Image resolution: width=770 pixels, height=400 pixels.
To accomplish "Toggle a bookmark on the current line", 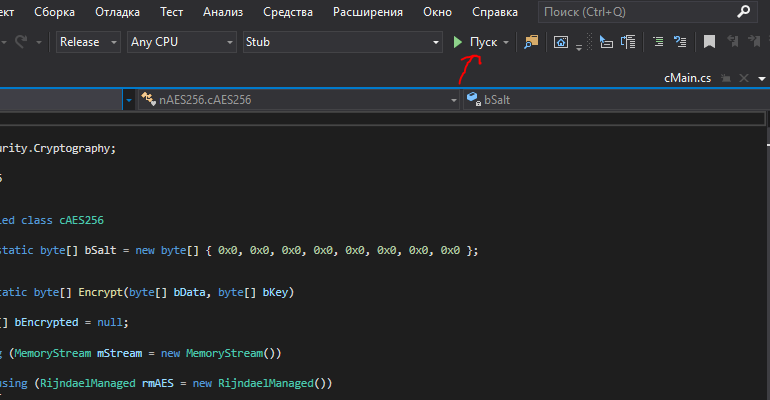I will point(709,42).
